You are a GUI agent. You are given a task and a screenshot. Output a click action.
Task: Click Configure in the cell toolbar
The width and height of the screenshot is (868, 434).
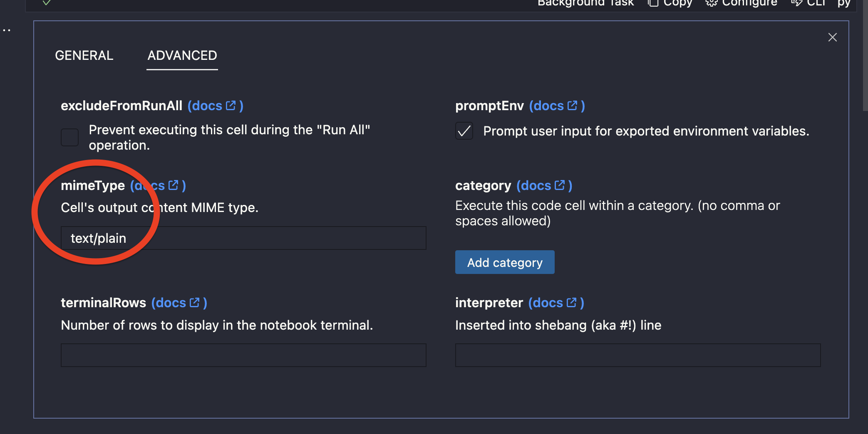point(741,3)
